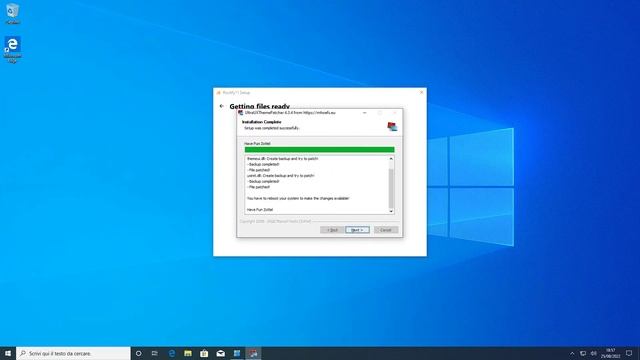Click the Cancel button in the installer
The height and width of the screenshot is (360, 640).
(x=386, y=230)
